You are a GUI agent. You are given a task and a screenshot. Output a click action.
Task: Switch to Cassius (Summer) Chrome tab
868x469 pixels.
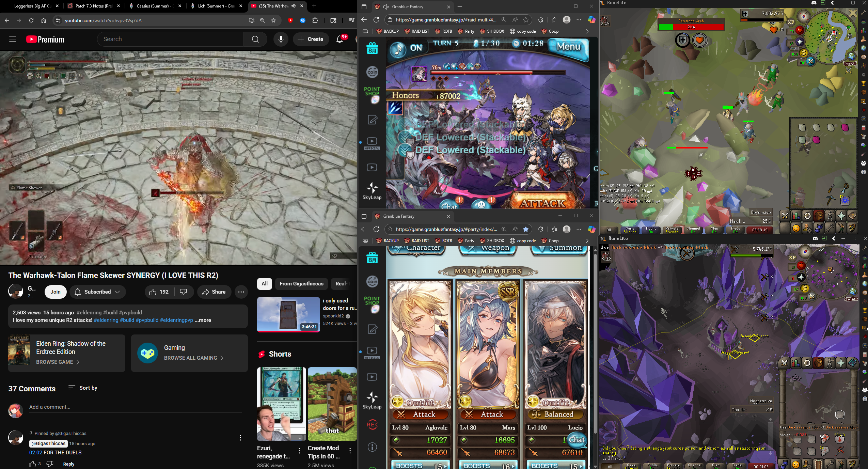(x=155, y=6)
